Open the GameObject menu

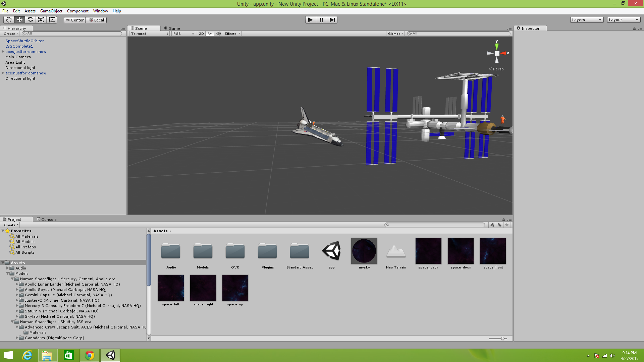51,11
